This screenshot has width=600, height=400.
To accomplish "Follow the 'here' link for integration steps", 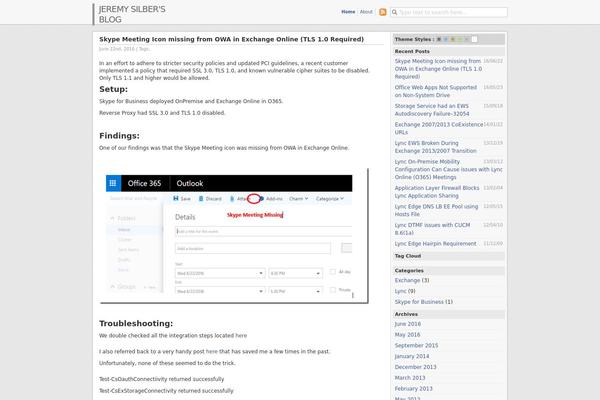I will (x=241, y=336).
